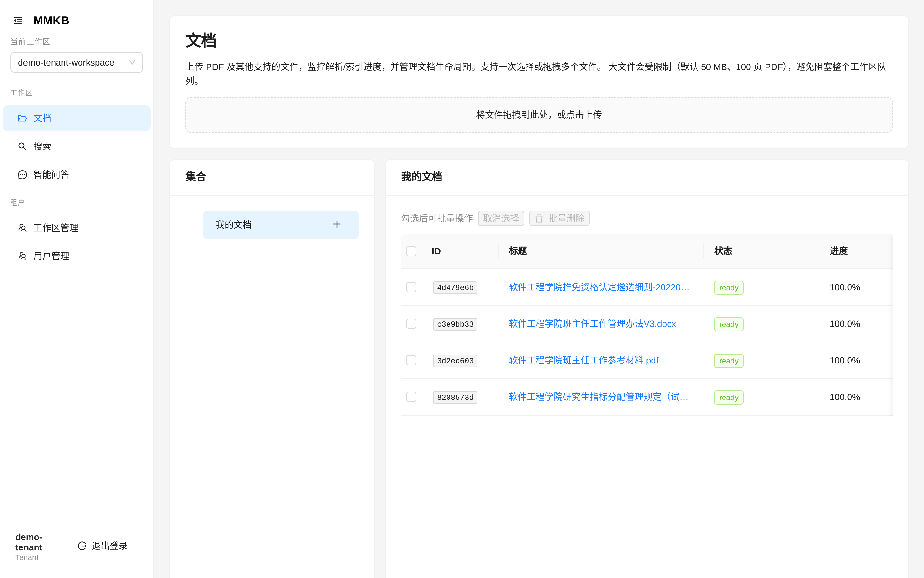Collapse the sidebar with the menu-fold icon
This screenshot has height=578, width=924.
click(x=18, y=21)
